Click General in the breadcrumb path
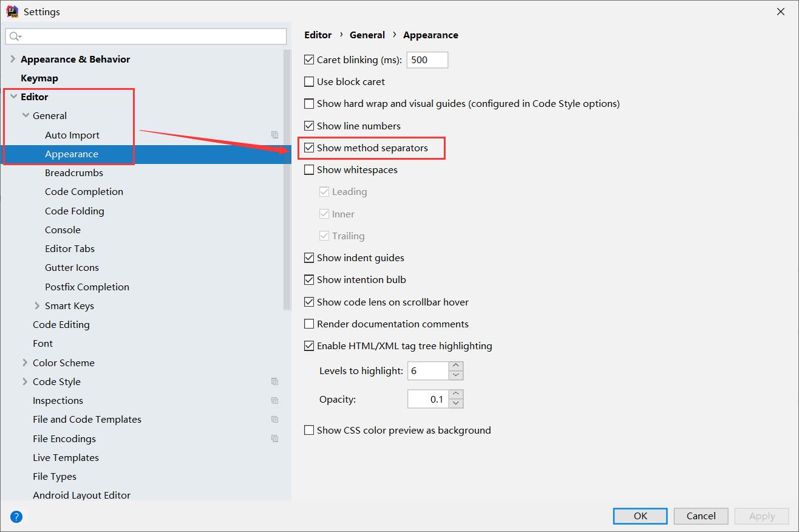The width and height of the screenshot is (799, 532). pos(367,35)
